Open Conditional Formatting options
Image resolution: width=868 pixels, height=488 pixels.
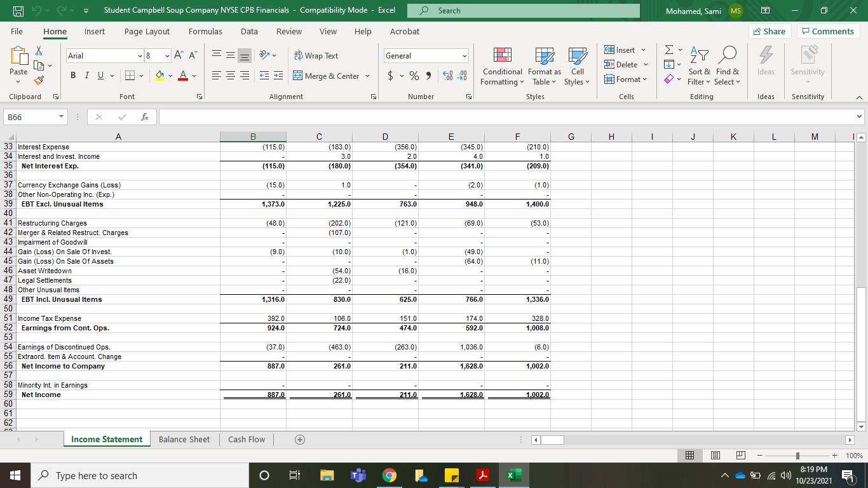click(502, 66)
